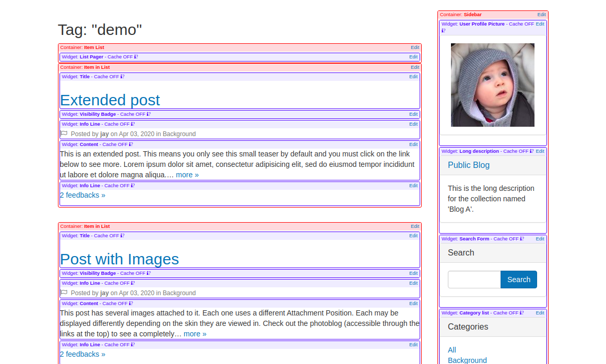Click info icon of Search Form widget
The image size is (606, 364).
[522, 239]
